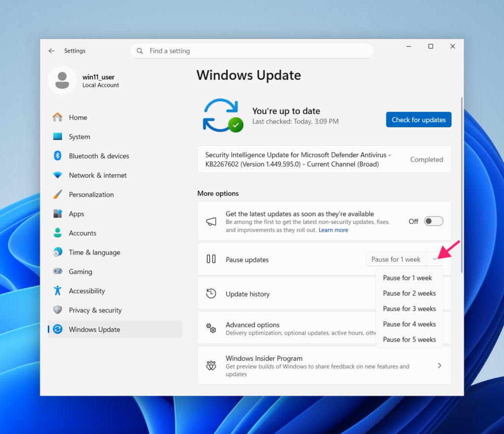504x434 pixels.
Task: Maximize the Settings window
Action: click(x=431, y=46)
